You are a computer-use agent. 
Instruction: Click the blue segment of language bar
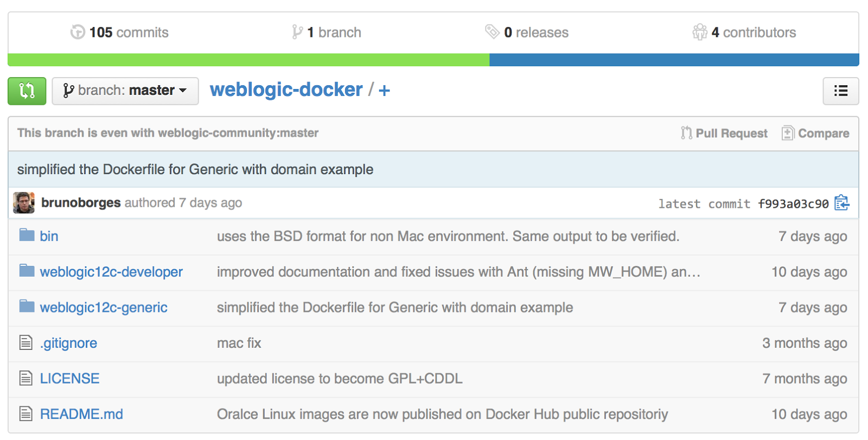coord(674,60)
